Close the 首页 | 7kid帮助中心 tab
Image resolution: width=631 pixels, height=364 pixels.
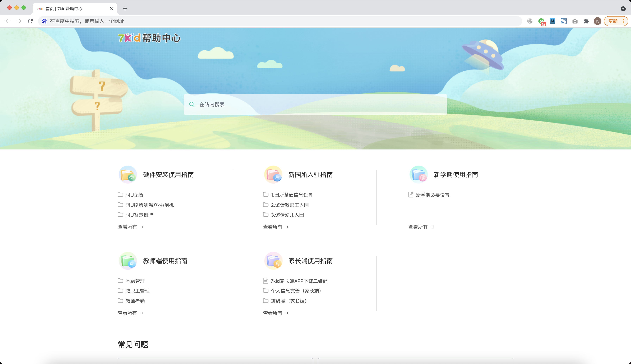click(x=112, y=9)
